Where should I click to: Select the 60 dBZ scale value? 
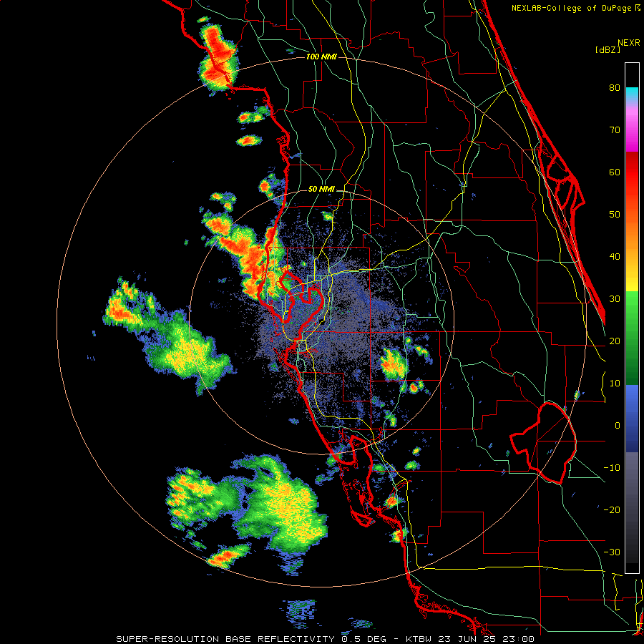tap(615, 172)
